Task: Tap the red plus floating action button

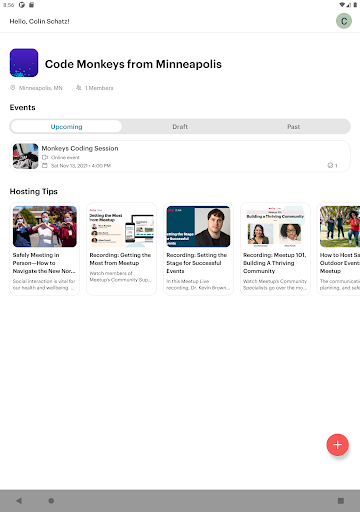Action: (x=337, y=445)
